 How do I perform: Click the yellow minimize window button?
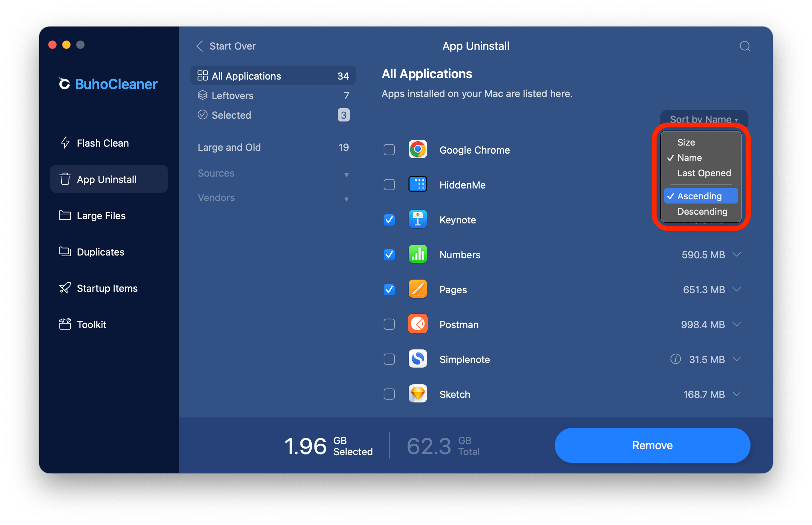point(66,45)
